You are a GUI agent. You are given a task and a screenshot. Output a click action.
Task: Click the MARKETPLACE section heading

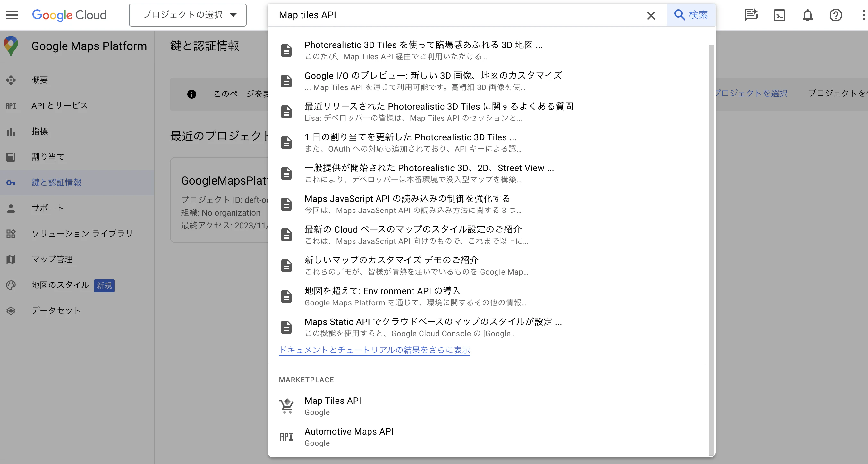tap(306, 380)
